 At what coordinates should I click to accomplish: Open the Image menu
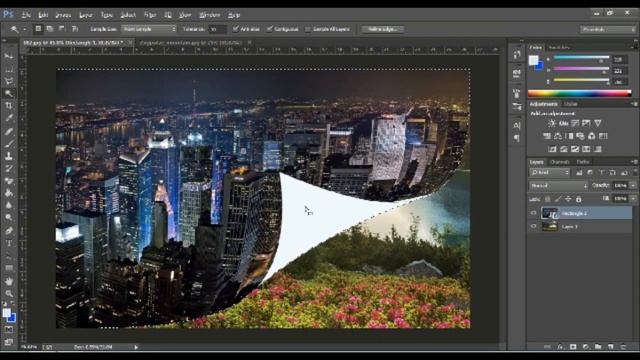63,15
